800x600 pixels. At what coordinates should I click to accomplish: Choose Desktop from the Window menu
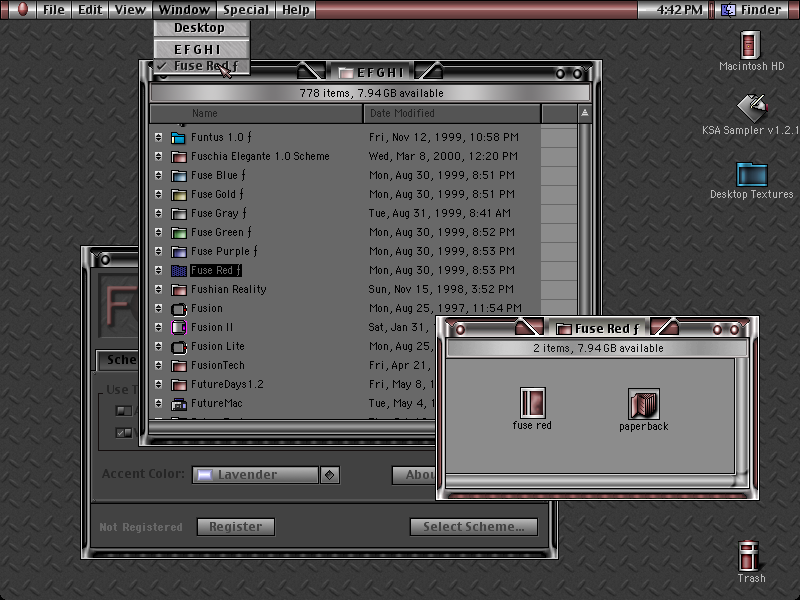202,28
